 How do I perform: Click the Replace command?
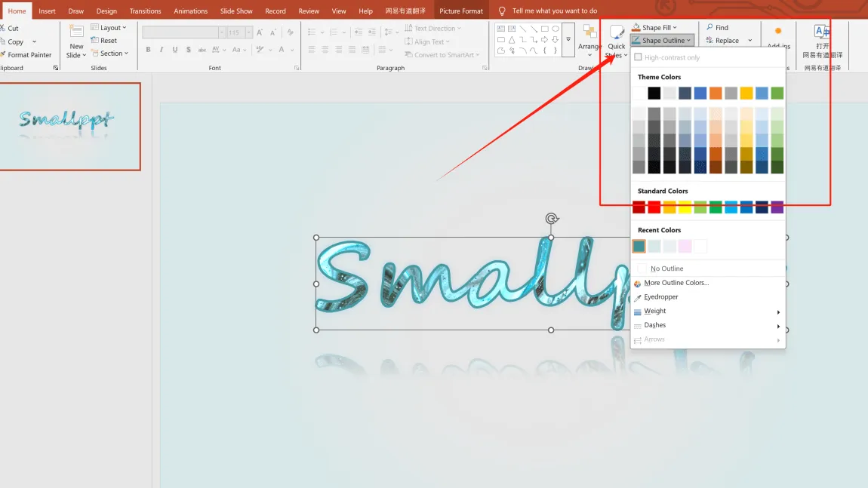(727, 39)
